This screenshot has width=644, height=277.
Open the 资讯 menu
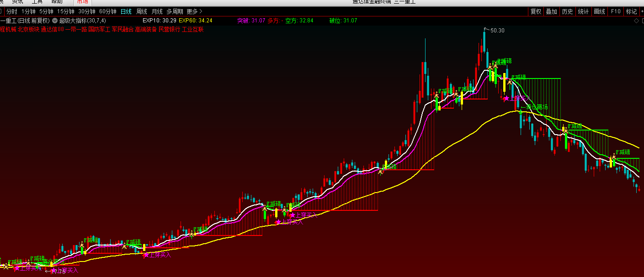17,2
